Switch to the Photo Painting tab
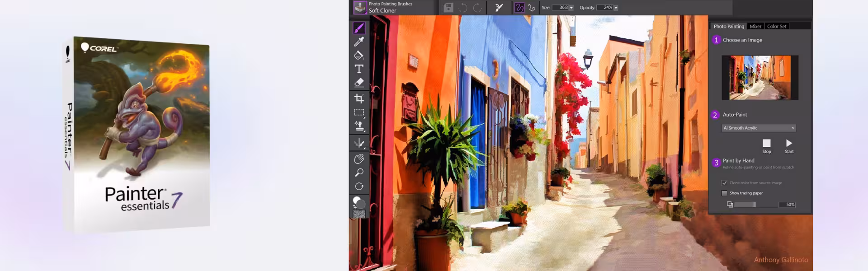Image resolution: width=868 pixels, height=271 pixels. [728, 26]
